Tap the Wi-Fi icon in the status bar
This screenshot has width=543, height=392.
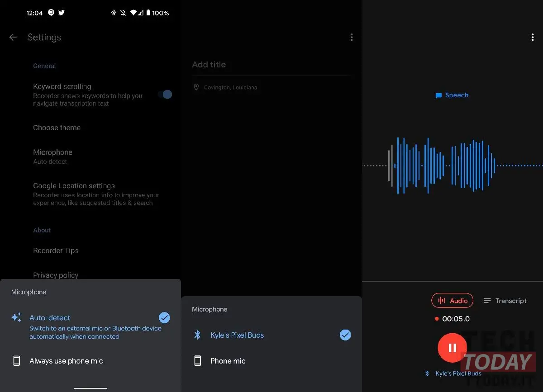coord(133,13)
